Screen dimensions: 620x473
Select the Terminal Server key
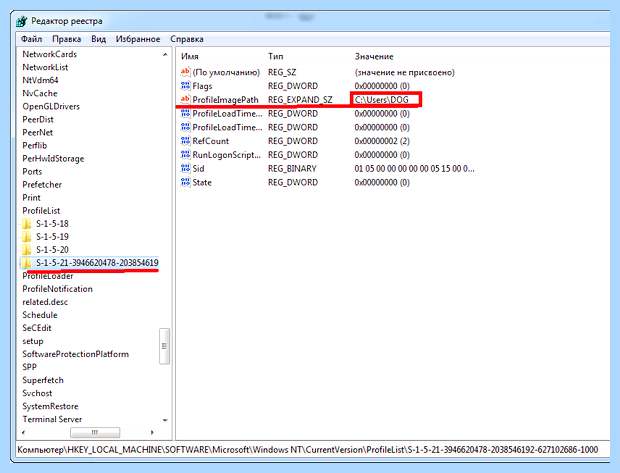pyautogui.click(x=52, y=420)
